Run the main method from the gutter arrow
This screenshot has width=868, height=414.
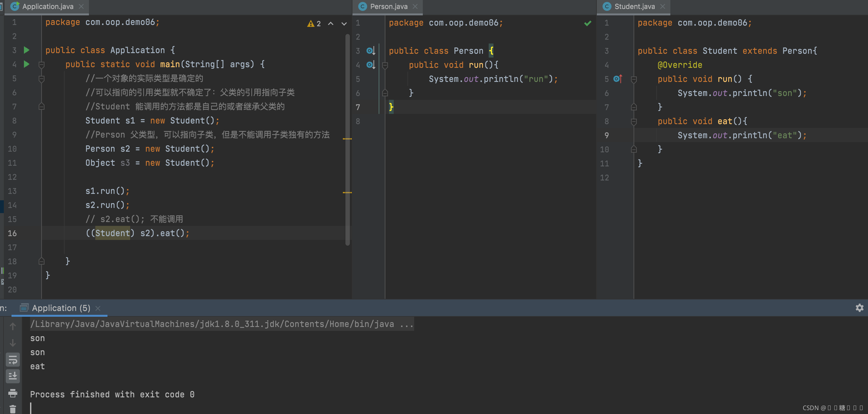tap(27, 64)
